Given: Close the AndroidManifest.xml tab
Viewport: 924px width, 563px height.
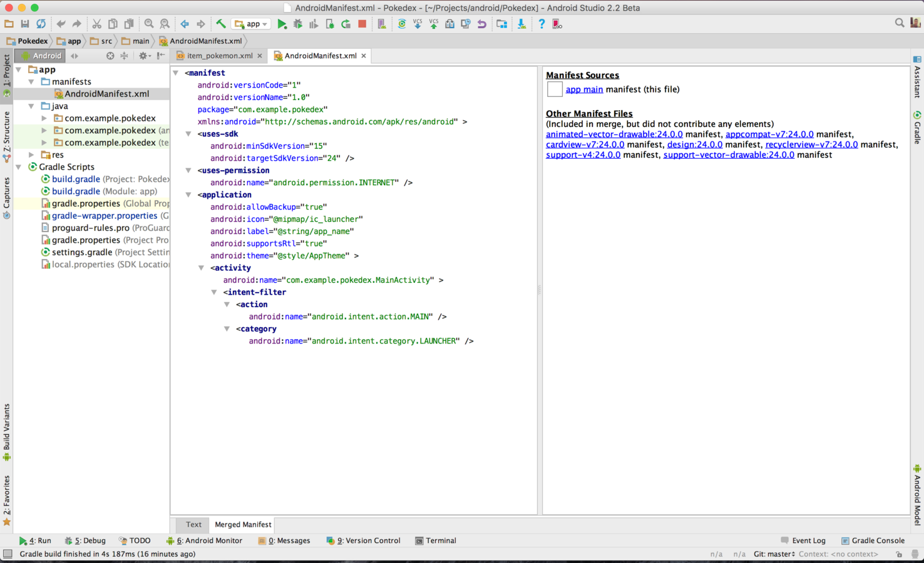Looking at the screenshot, I should pos(363,56).
